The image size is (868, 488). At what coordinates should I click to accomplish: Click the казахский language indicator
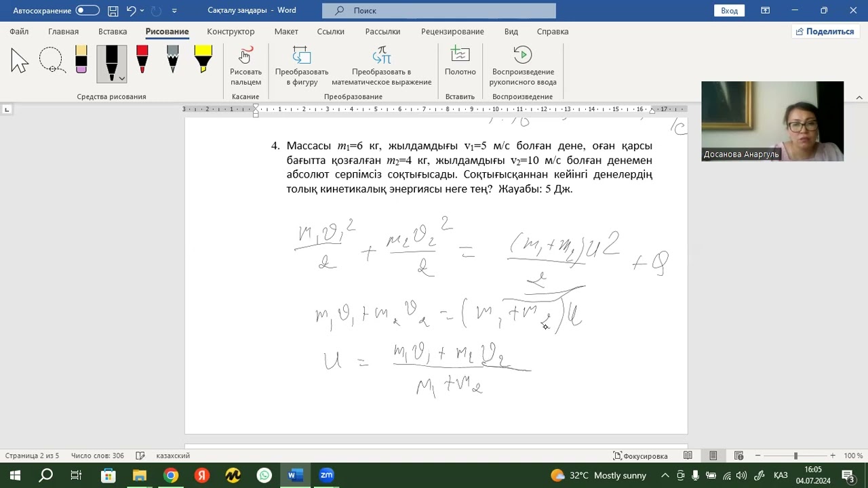(173, 456)
